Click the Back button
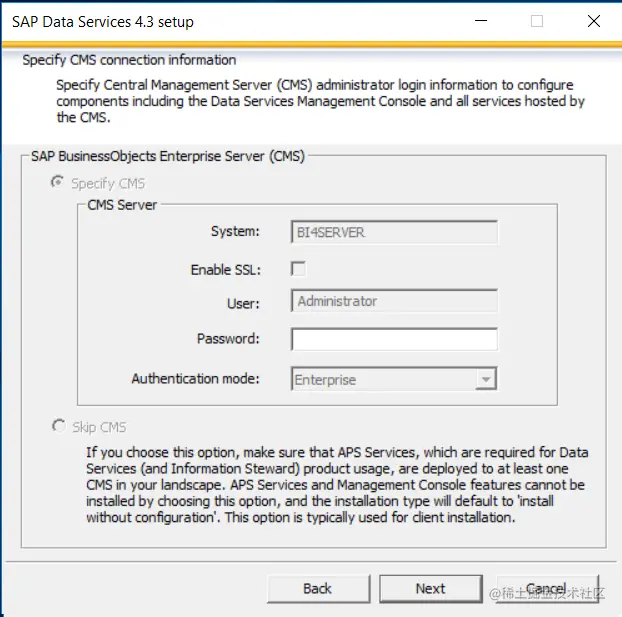The image size is (622, 617). 319,588
